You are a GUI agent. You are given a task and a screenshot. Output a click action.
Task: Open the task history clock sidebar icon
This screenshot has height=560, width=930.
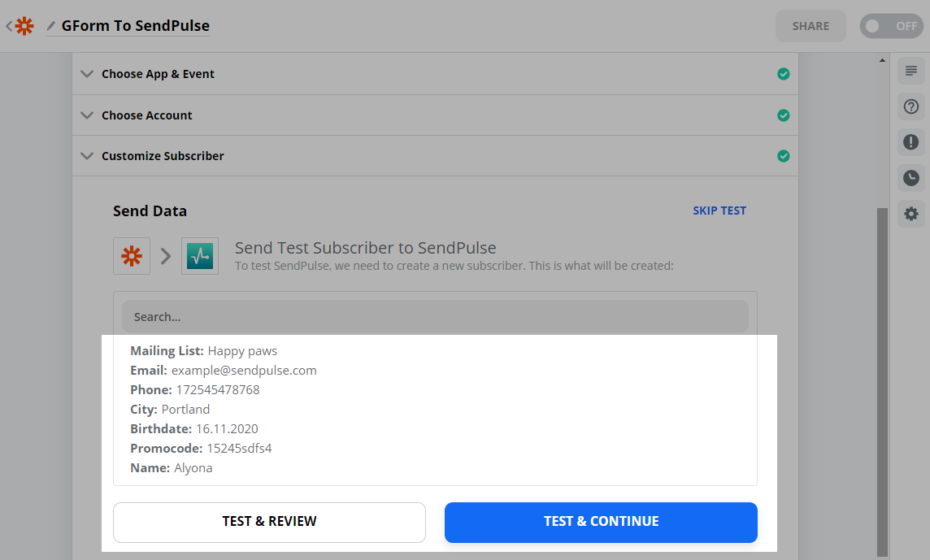pyautogui.click(x=911, y=178)
